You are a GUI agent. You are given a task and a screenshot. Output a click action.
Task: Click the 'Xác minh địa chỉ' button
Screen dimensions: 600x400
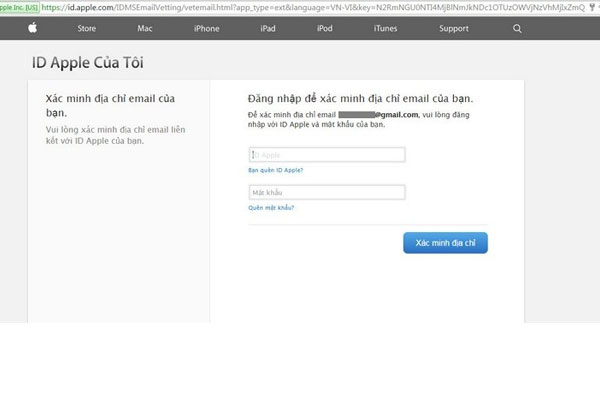[445, 243]
